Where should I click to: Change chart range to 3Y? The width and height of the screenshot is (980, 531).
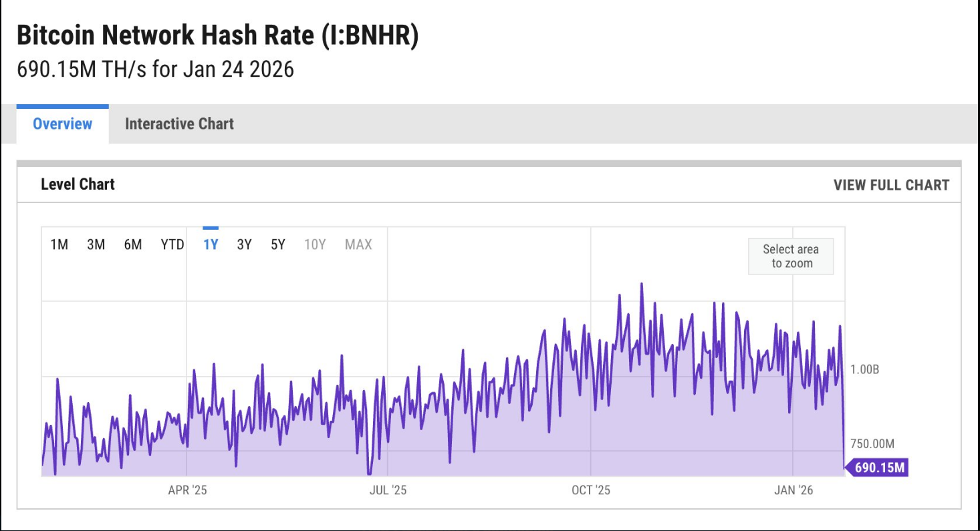coord(244,245)
